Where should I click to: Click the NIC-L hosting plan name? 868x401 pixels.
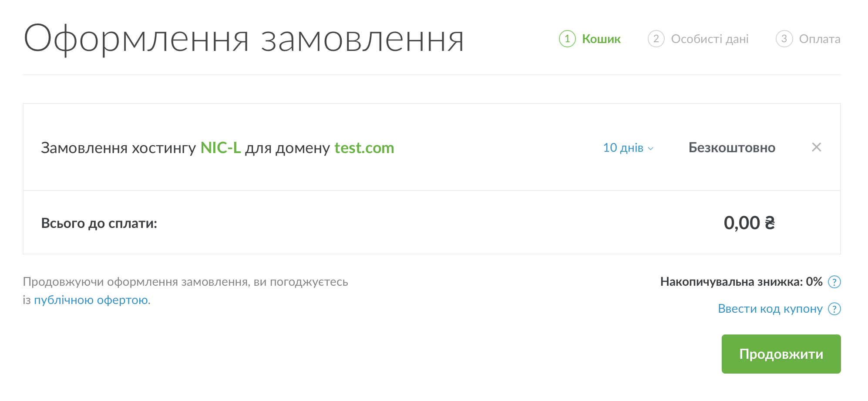pos(220,148)
